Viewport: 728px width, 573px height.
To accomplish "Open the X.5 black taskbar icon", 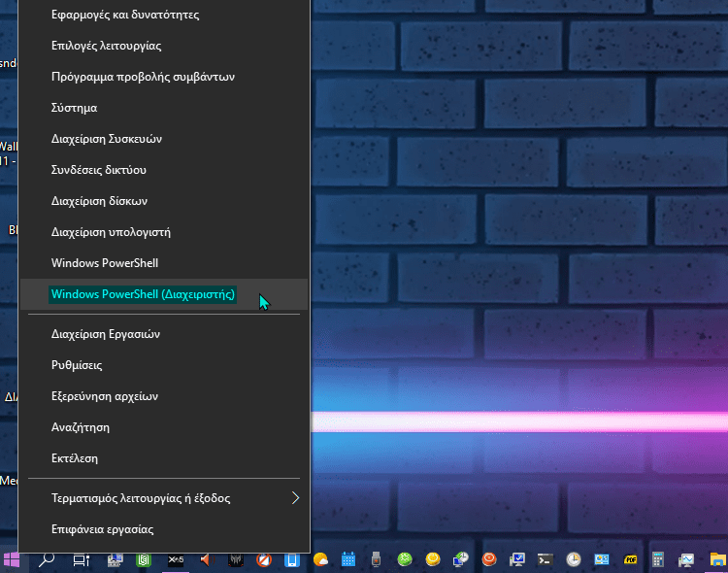I will 176,560.
